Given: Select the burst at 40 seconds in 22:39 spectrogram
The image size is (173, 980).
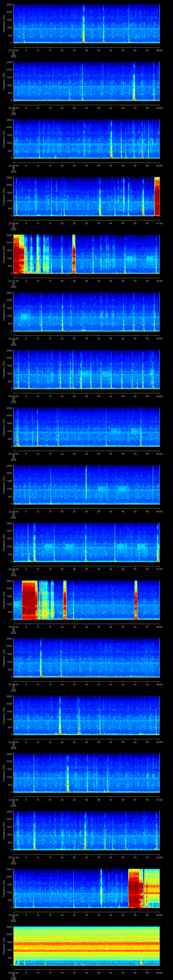Looking at the screenshot, I should tap(111, 139).
